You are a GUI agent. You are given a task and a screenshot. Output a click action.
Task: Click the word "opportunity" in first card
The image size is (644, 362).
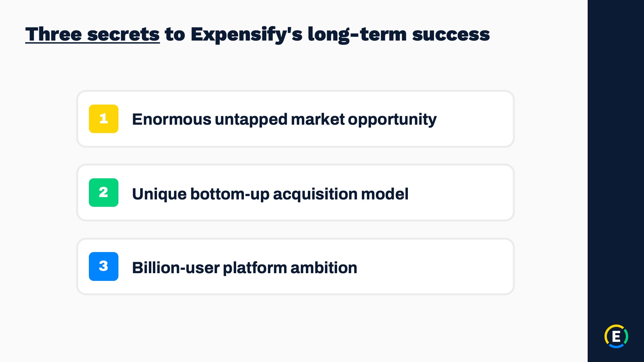(x=392, y=120)
